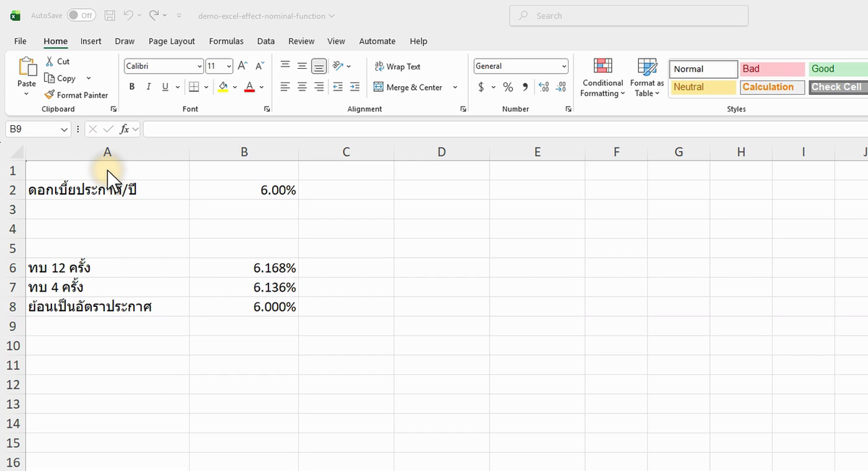The width and height of the screenshot is (868, 471).
Task: Activate the Format Painter tool
Action: click(76, 95)
